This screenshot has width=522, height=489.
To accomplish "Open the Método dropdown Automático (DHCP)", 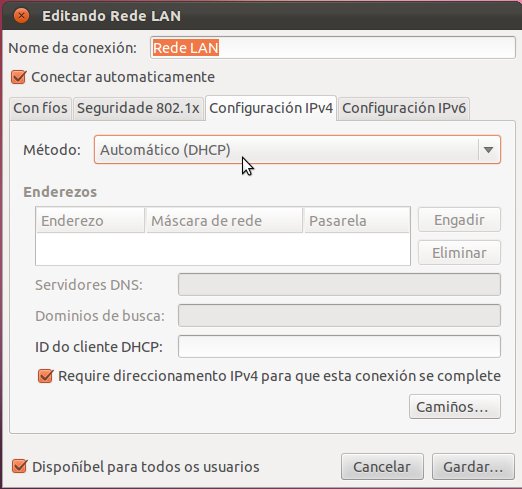I will (x=297, y=150).
